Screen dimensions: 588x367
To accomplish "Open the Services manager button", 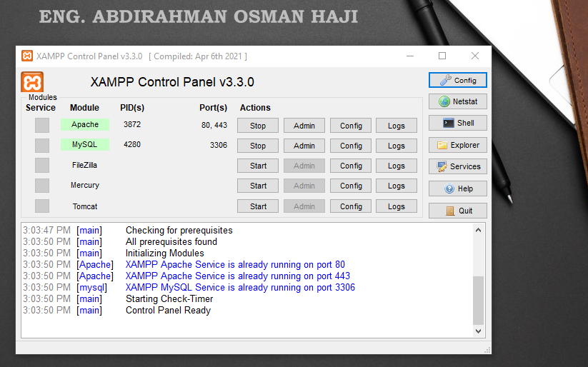I will [x=458, y=166].
